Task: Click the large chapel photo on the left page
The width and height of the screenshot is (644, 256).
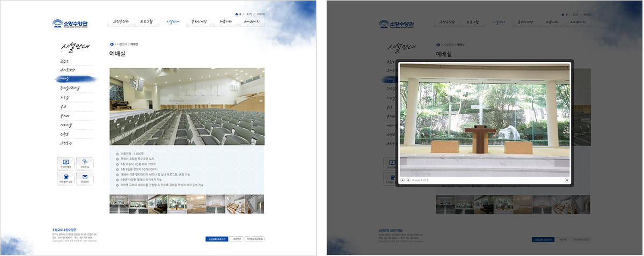Action: tap(187, 106)
